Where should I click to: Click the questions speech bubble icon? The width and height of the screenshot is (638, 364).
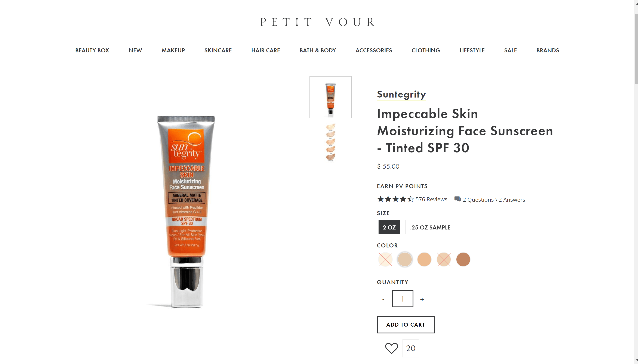457,199
